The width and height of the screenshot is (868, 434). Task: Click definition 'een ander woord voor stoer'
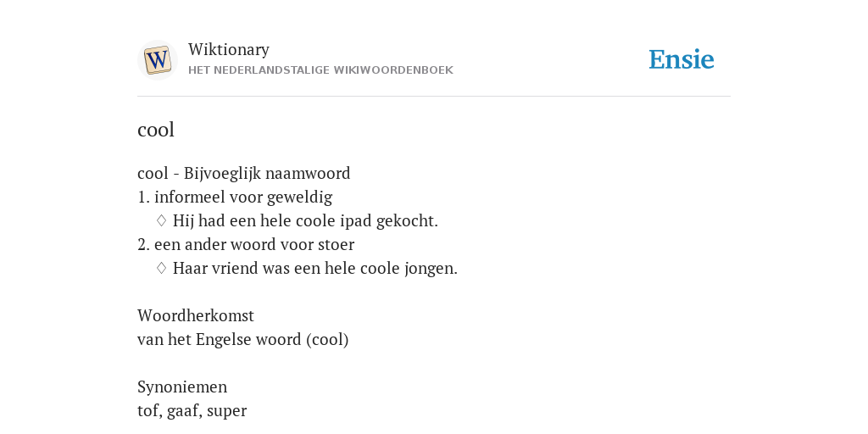point(254,245)
